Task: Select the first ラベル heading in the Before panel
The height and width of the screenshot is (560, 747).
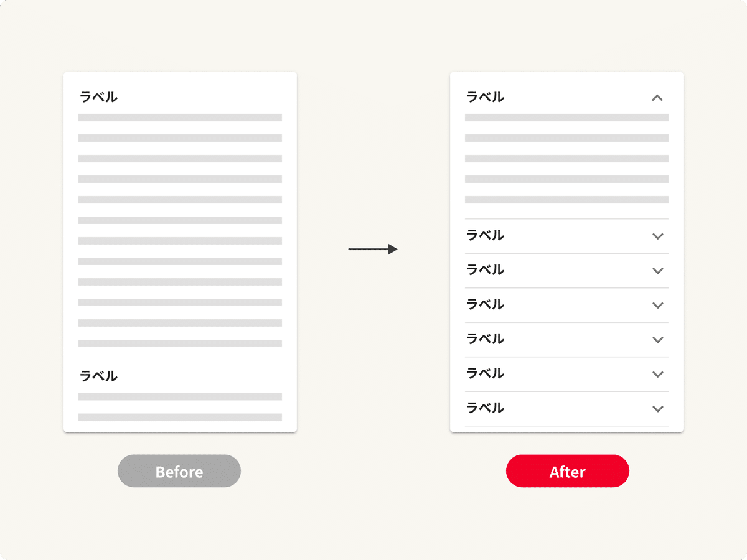Action: pyautogui.click(x=98, y=97)
